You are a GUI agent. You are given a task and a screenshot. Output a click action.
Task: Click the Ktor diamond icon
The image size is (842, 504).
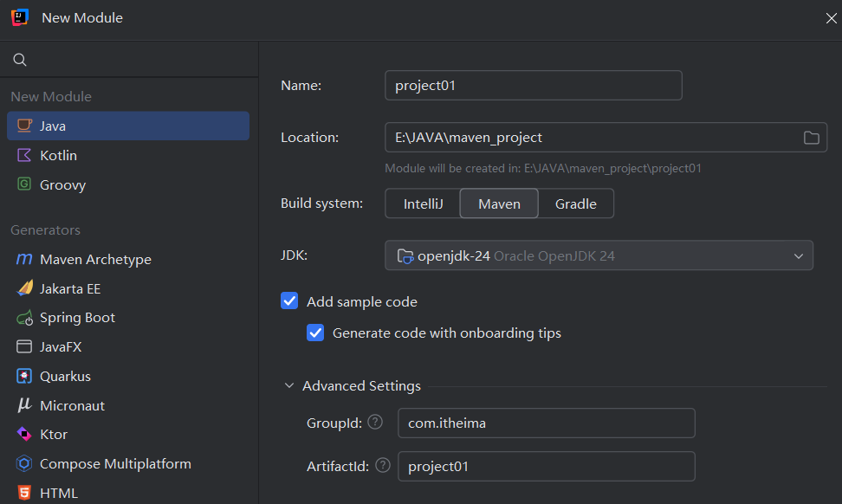tap(24, 434)
